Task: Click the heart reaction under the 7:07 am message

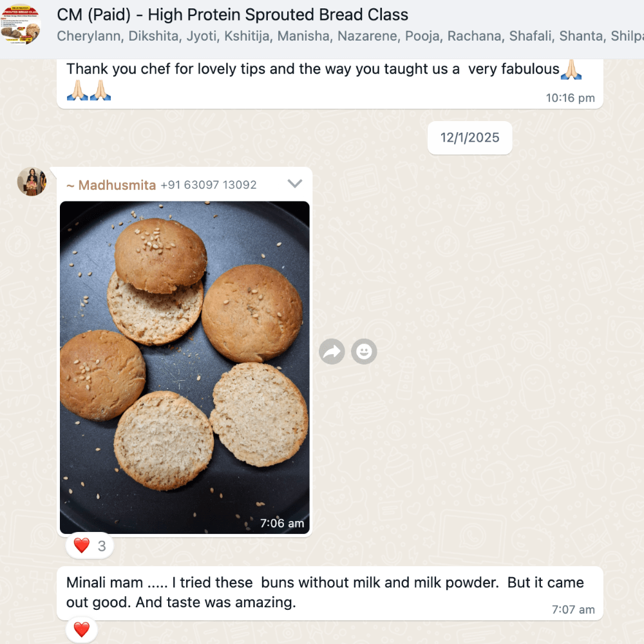Action: point(81,629)
